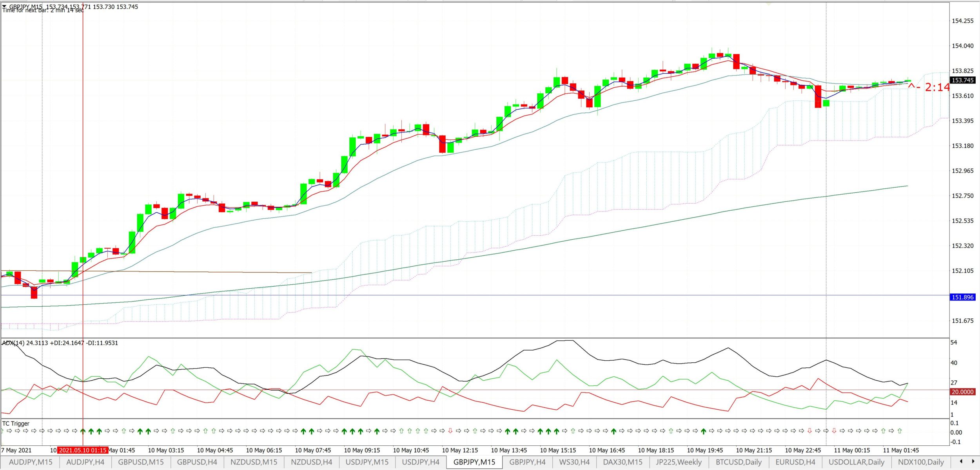Click the ADX scale value 40
The height and width of the screenshot is (470, 980).
coord(954,363)
